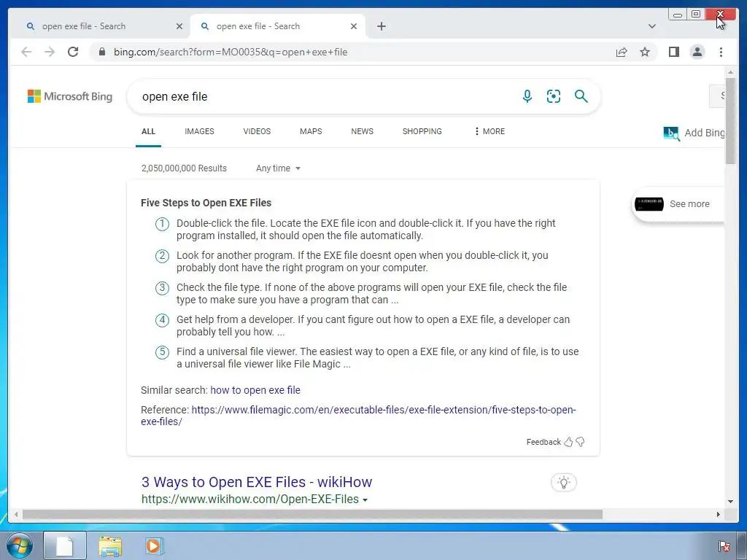The height and width of the screenshot is (560, 747).
Task: Go back to the previous page
Action: (x=26, y=52)
